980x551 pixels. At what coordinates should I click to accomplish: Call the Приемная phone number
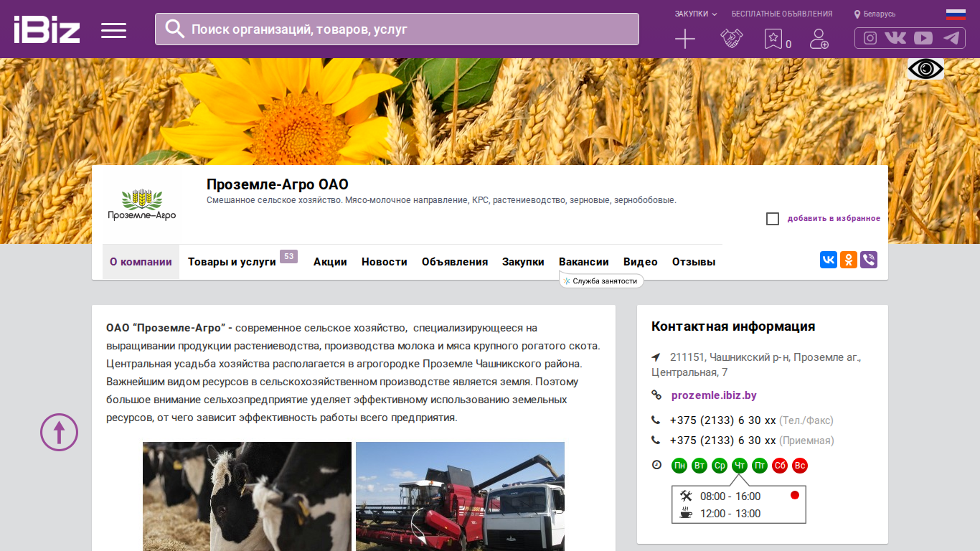tap(723, 441)
